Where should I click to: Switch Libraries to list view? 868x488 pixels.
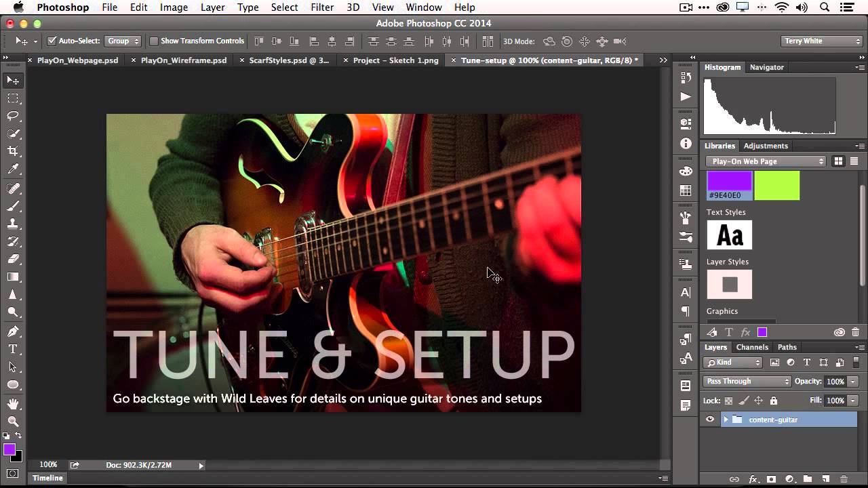point(854,161)
